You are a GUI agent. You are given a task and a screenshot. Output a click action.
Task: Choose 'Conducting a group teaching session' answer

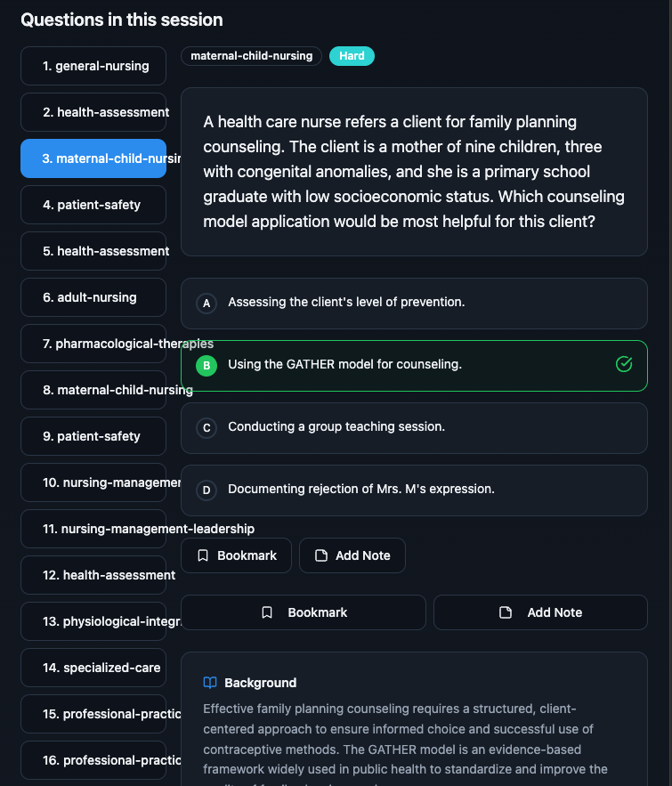coord(336,427)
